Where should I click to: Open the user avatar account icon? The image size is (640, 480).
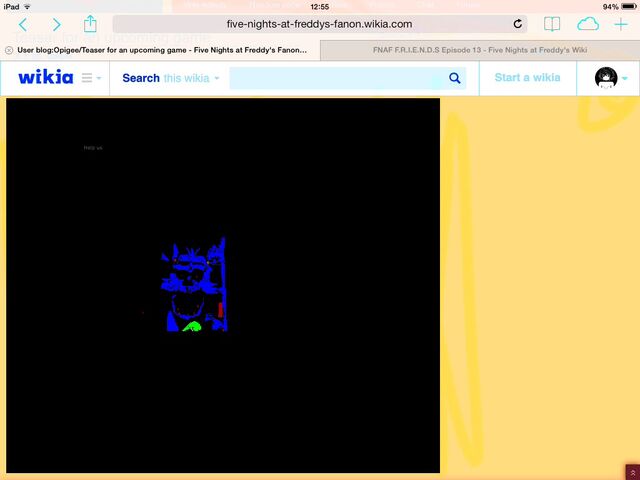click(606, 78)
